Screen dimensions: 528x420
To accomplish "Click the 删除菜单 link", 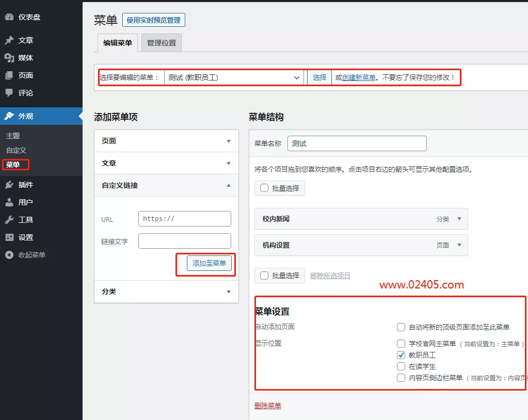I will coord(268,406).
